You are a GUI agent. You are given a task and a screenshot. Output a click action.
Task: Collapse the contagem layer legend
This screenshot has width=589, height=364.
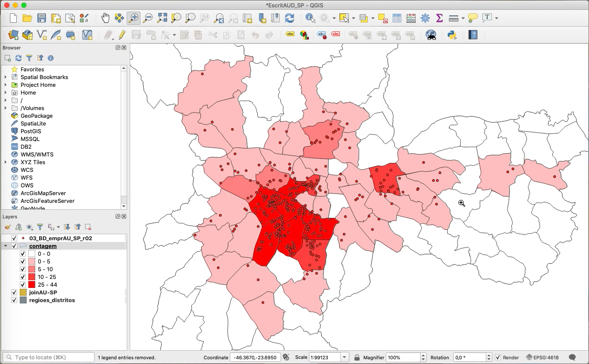[x=6, y=246]
